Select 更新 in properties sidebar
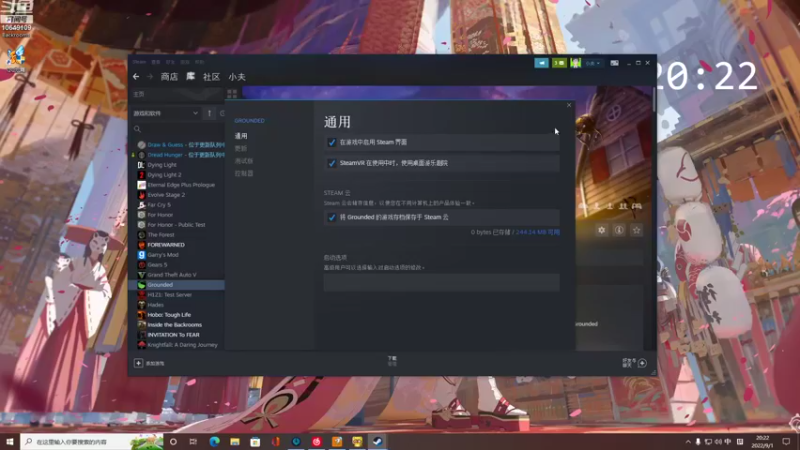The image size is (800, 450). (x=241, y=148)
